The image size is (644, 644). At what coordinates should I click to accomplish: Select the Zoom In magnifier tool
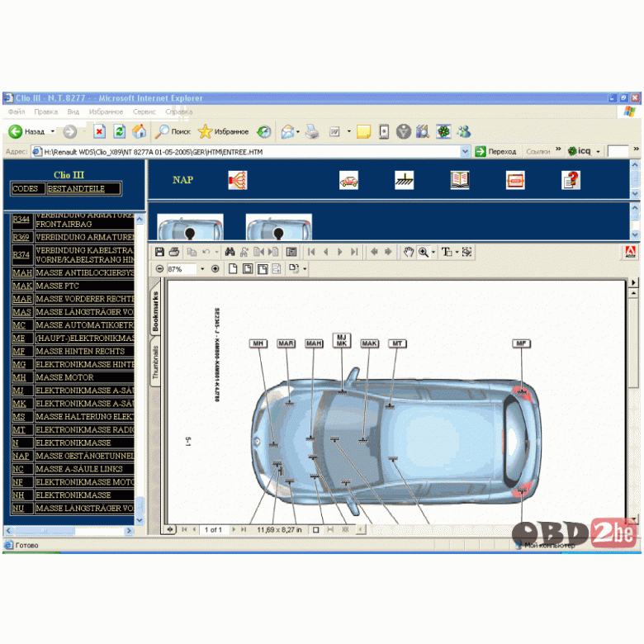[x=423, y=252]
